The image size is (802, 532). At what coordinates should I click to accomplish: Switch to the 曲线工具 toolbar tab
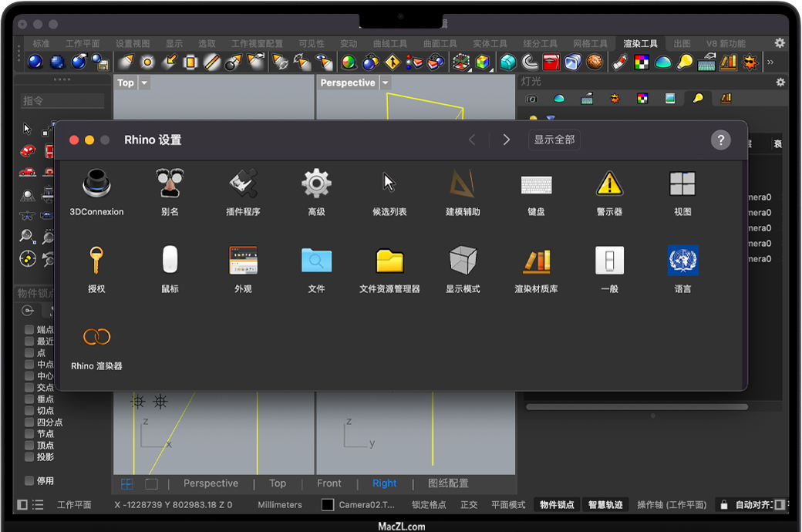[x=389, y=44]
